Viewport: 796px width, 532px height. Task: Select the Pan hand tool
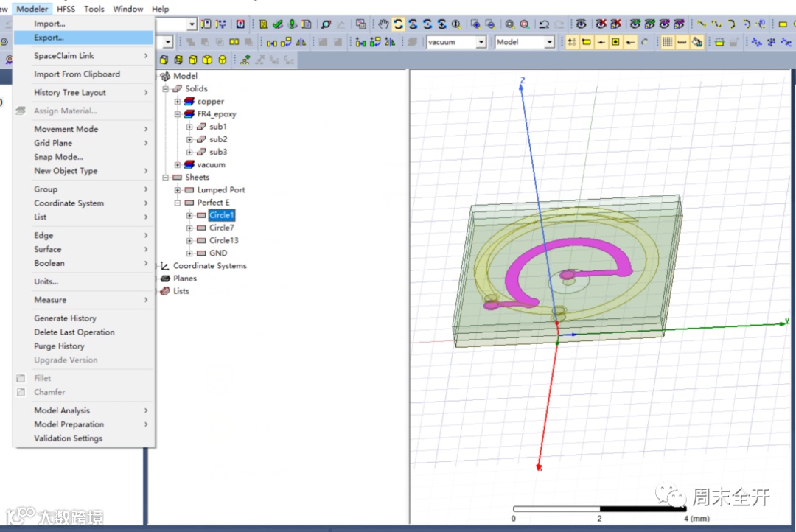[384, 24]
